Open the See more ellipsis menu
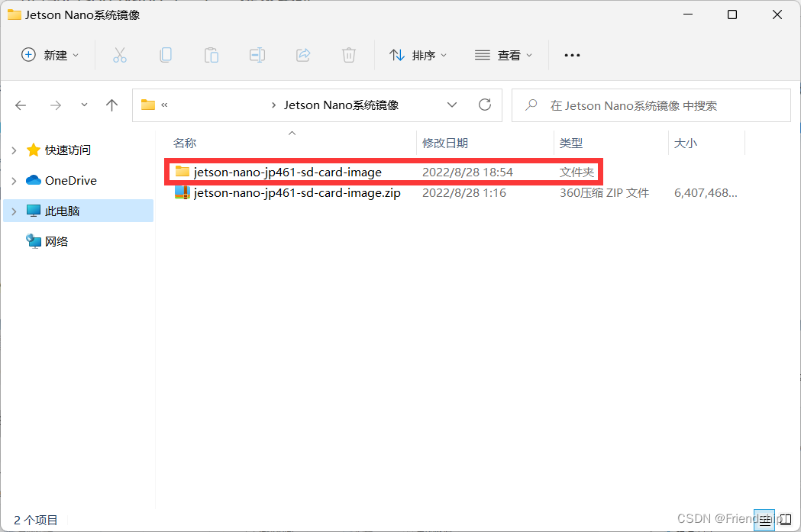Screen dimensions: 801x532 (572, 55)
